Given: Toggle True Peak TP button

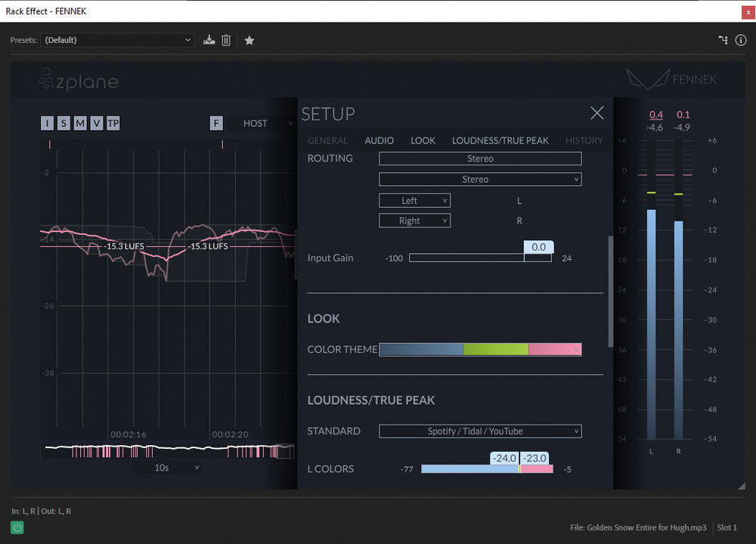Looking at the screenshot, I should pos(113,123).
